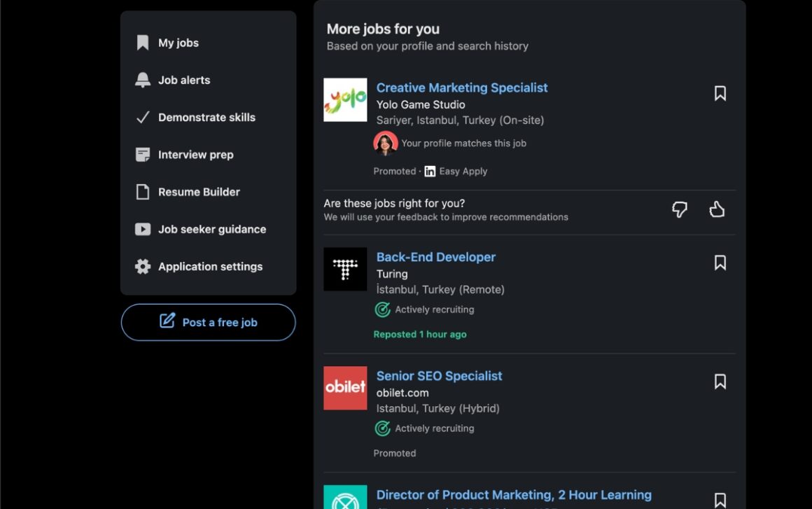Click the LinkedIn Easy Apply icon
This screenshot has height=509, width=812.
point(429,171)
